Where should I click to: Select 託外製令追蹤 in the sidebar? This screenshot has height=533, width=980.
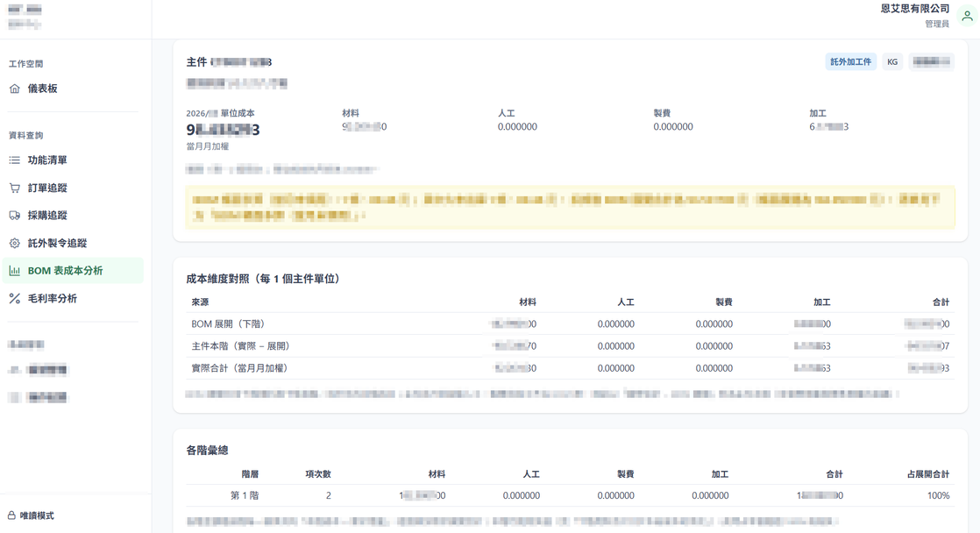(73, 243)
